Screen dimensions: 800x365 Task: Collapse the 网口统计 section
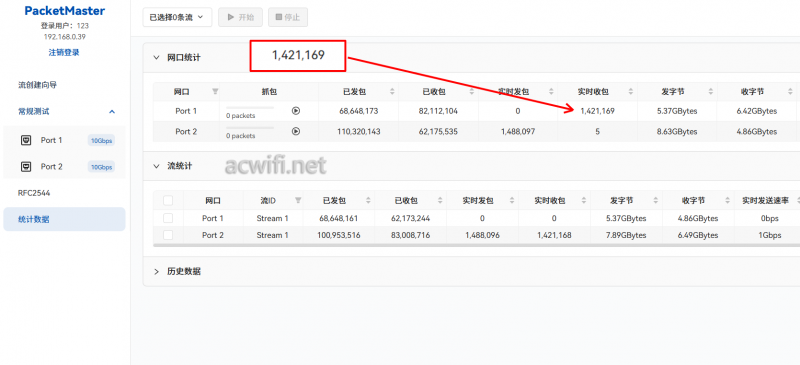[156, 58]
